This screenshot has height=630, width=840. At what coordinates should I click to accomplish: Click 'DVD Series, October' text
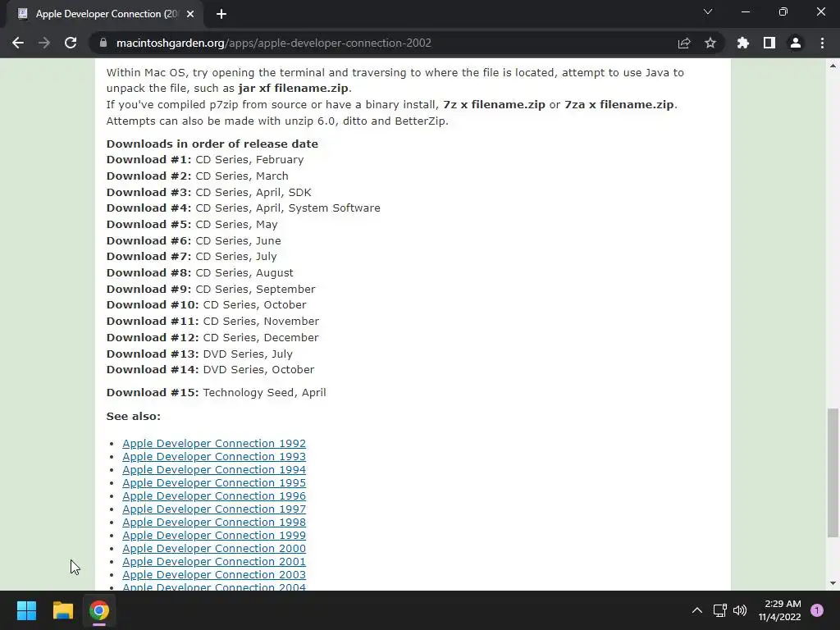[258, 370]
